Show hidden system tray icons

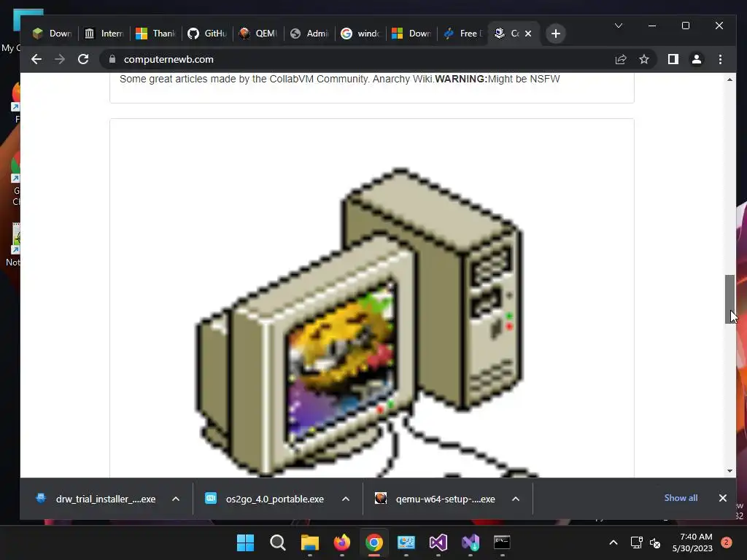pyautogui.click(x=614, y=542)
